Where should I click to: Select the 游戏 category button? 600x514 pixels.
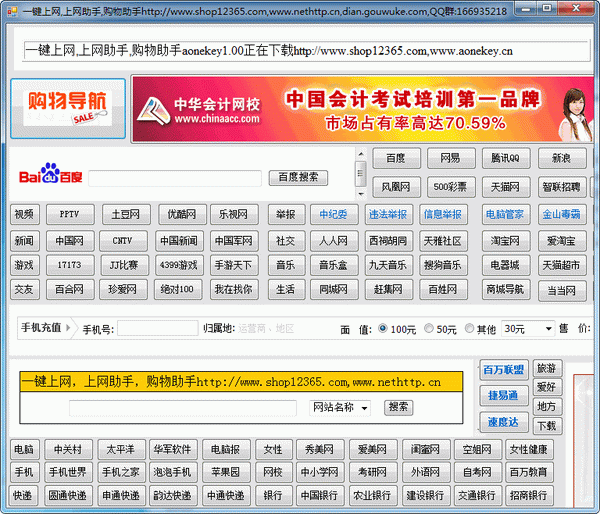click(24, 265)
